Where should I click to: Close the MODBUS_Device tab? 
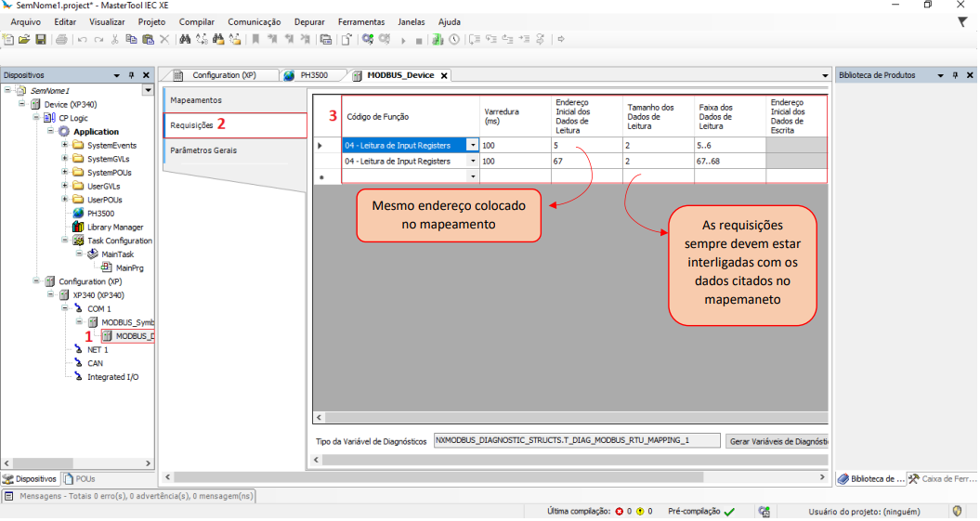444,76
